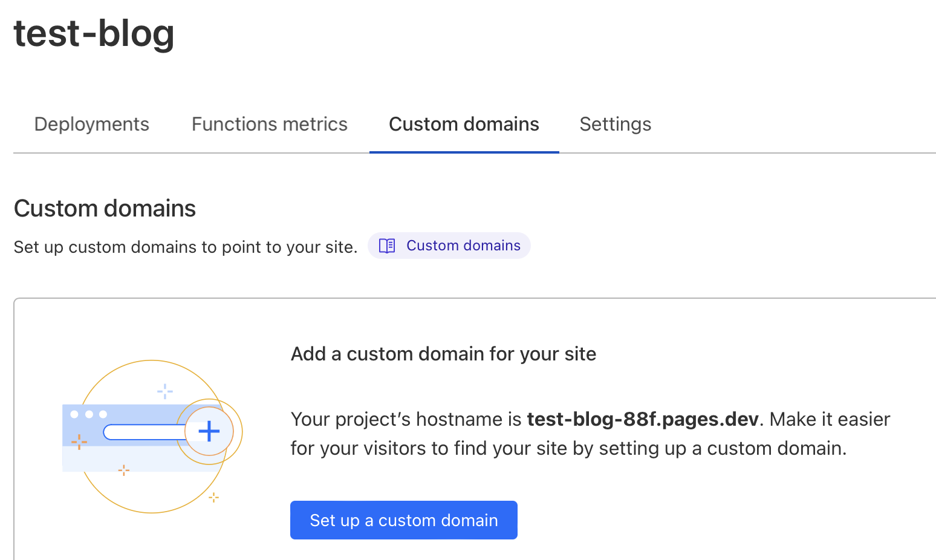936x560 pixels.
Task: Click the Add a custom domain heading
Action: point(443,354)
